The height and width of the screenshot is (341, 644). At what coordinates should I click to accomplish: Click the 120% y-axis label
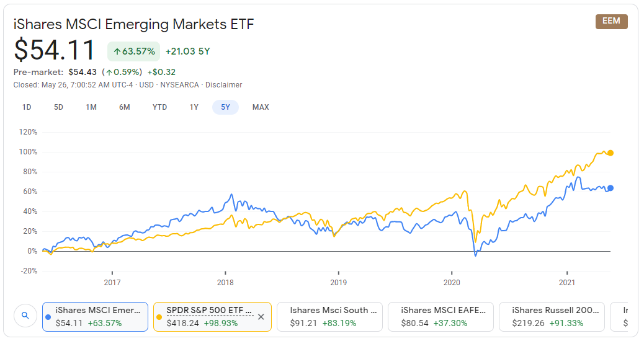pyautogui.click(x=28, y=132)
